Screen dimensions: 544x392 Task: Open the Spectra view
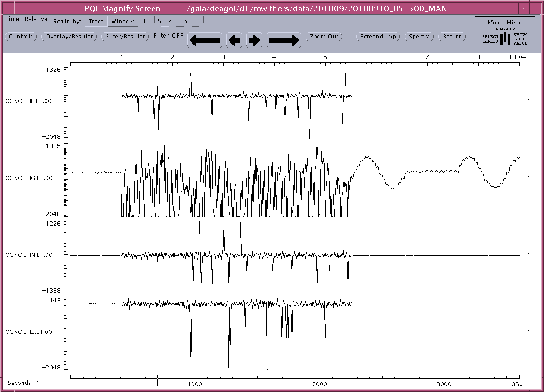419,37
